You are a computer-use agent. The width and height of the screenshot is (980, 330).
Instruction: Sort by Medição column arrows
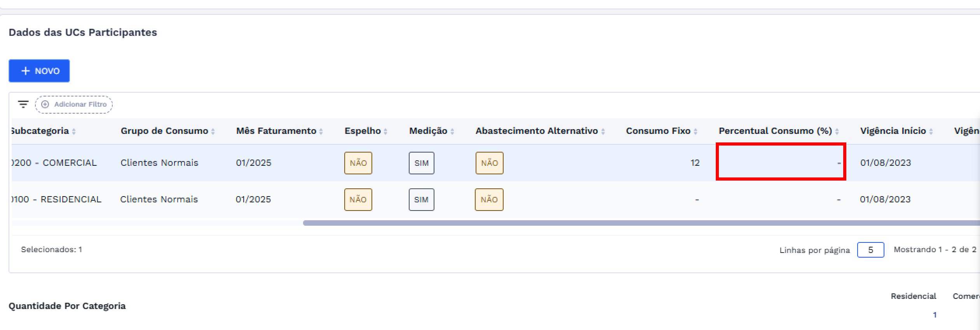(x=452, y=132)
